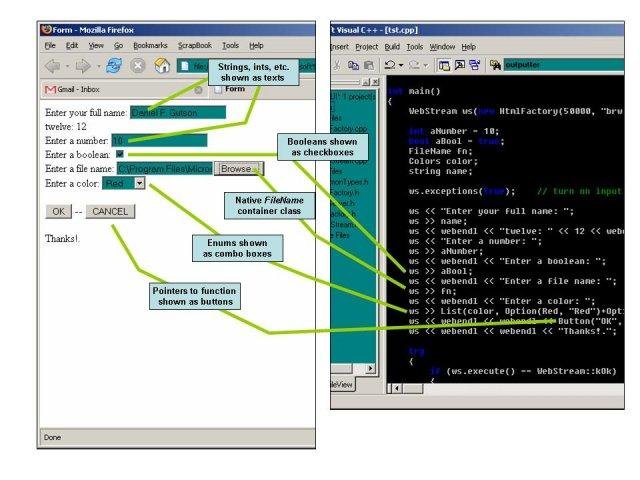Open the Firefox Tools menu
Screen dimensions: 640x480
click(230, 46)
